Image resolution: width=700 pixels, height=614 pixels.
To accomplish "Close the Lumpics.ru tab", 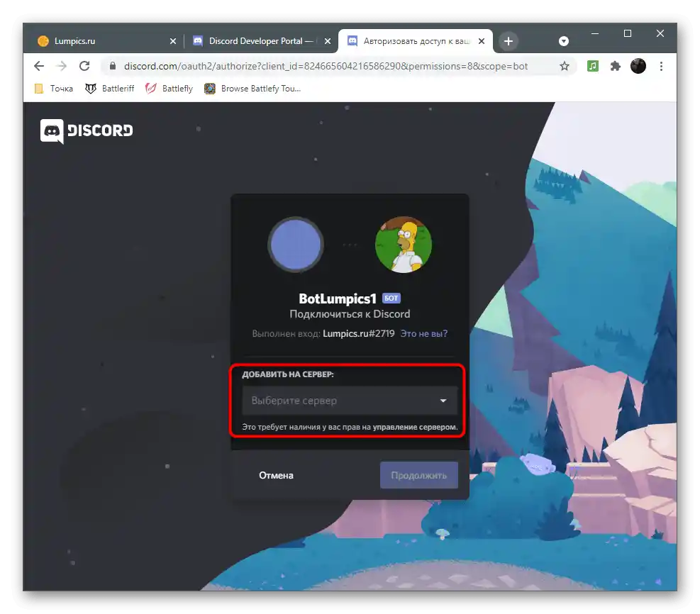I will click(173, 41).
